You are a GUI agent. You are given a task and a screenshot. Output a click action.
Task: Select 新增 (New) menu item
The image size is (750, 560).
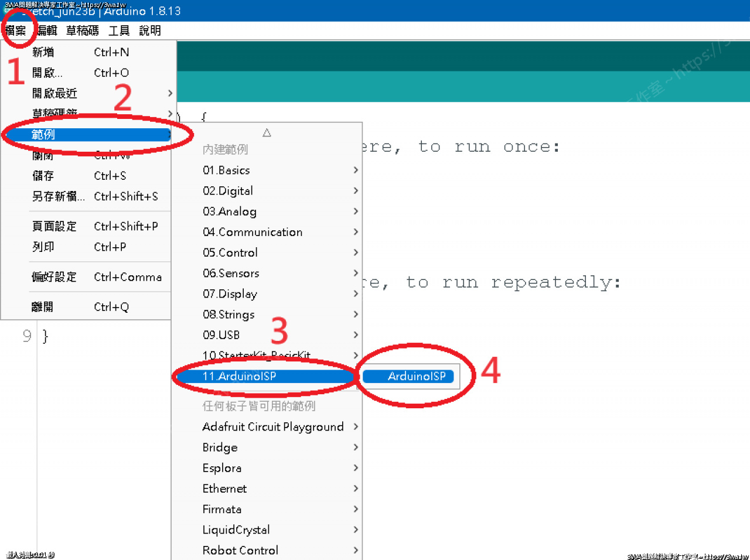coord(43,52)
